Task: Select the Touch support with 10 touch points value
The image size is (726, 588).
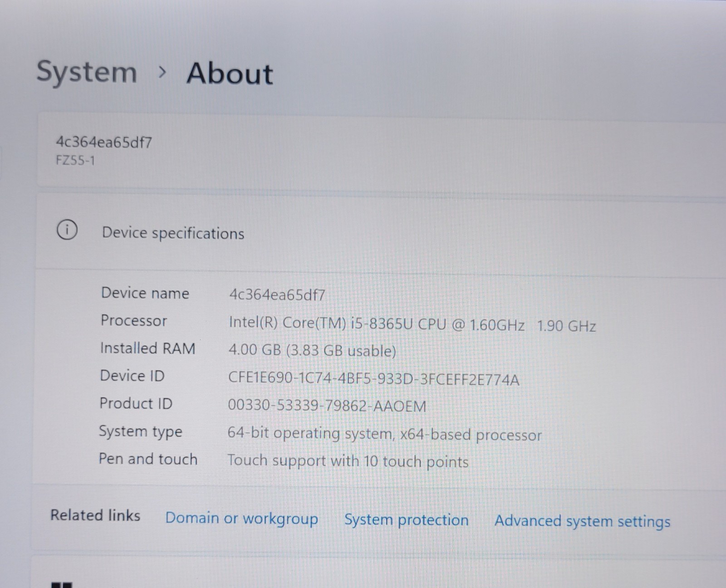Action: [348, 461]
